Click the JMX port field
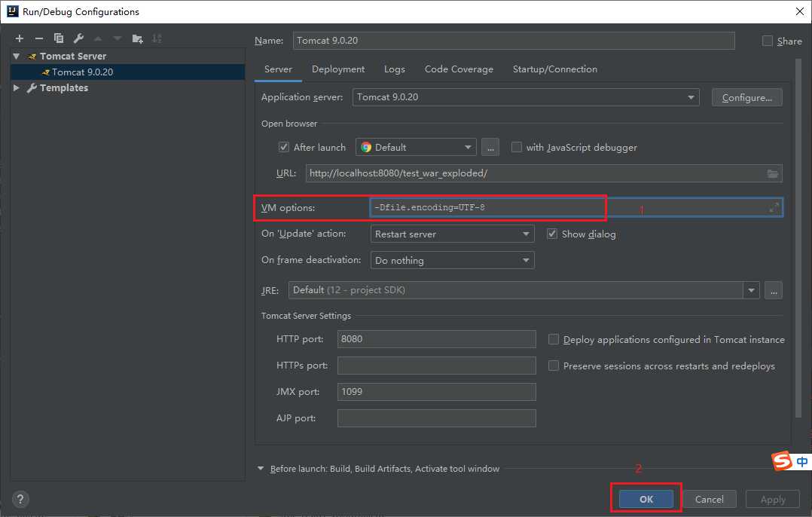The image size is (812, 517). tap(437, 392)
